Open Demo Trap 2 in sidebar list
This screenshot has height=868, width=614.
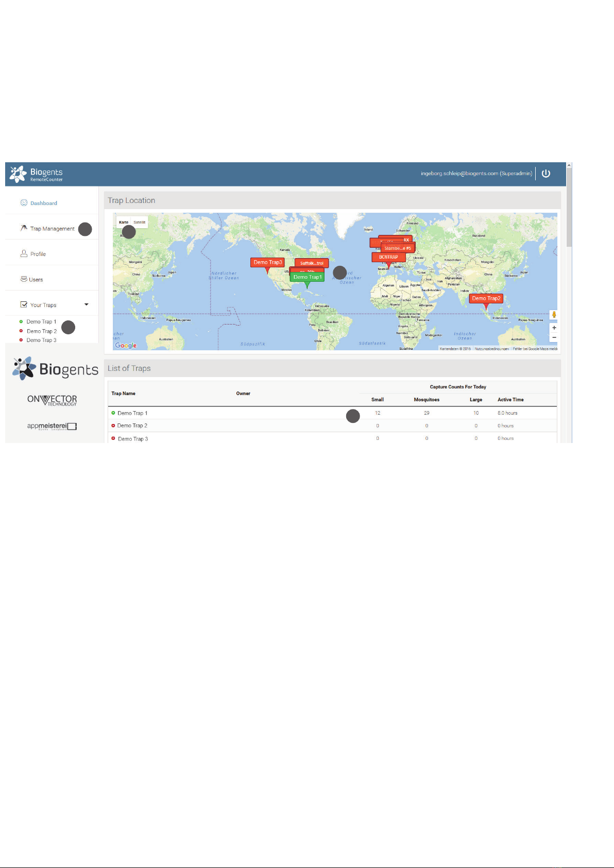coord(42,331)
